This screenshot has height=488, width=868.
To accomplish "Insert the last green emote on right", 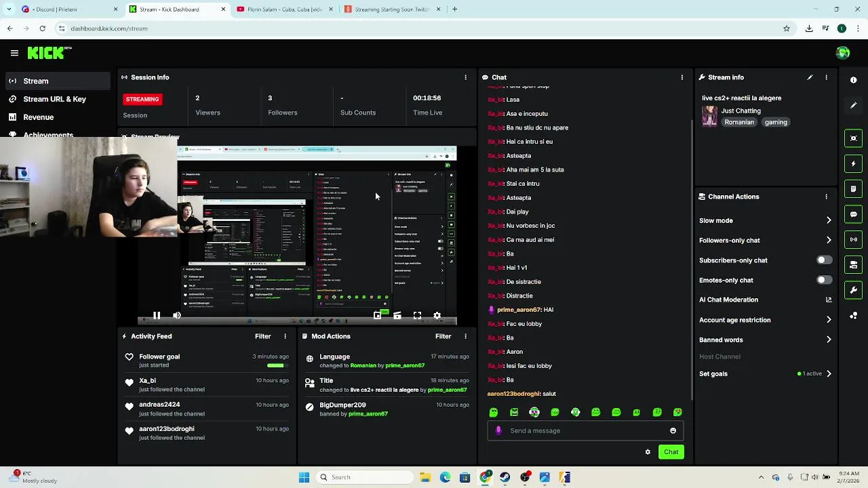I will tap(677, 412).
